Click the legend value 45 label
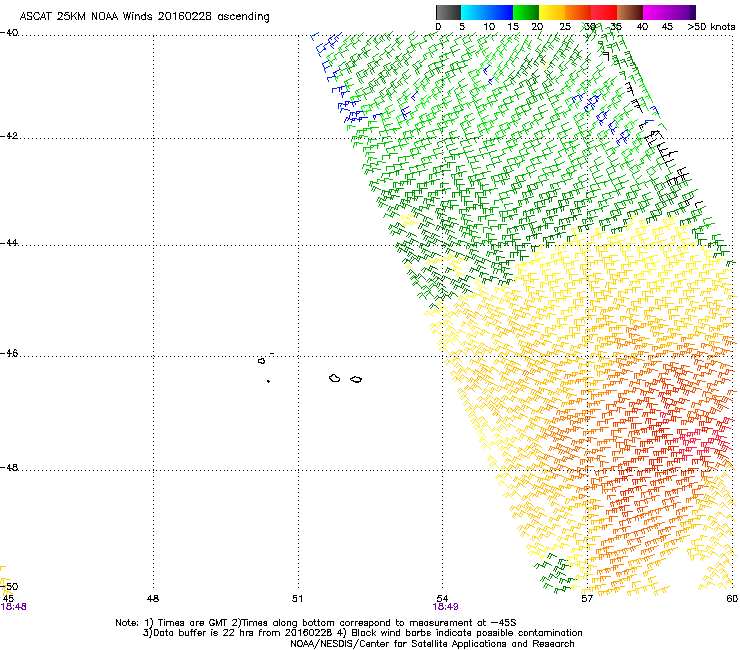The height and width of the screenshot is (650, 740). click(667, 27)
